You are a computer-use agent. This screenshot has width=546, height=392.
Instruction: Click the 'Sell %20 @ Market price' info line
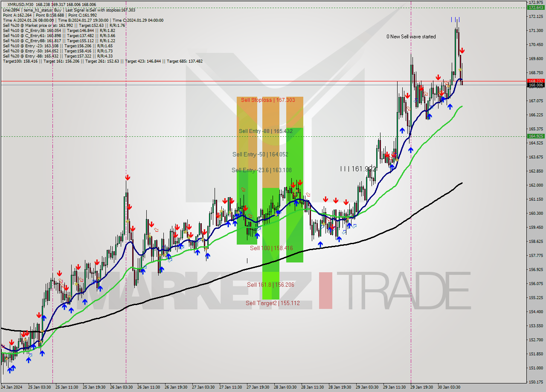pyautogui.click(x=64, y=26)
